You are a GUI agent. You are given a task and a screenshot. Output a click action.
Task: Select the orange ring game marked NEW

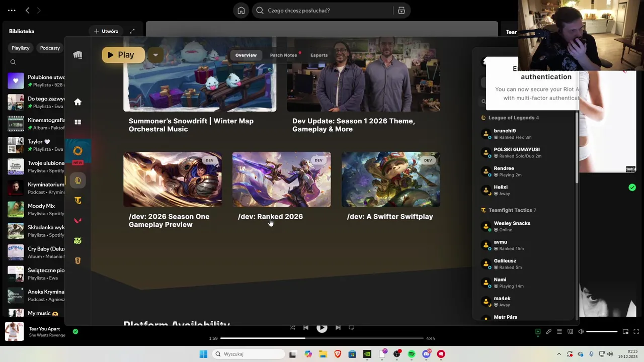(x=77, y=151)
